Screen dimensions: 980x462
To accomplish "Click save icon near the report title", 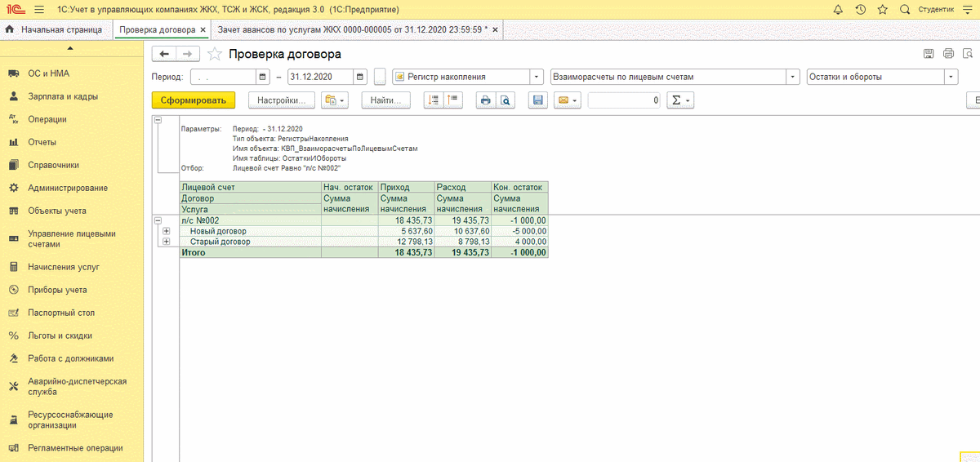I will (x=929, y=54).
